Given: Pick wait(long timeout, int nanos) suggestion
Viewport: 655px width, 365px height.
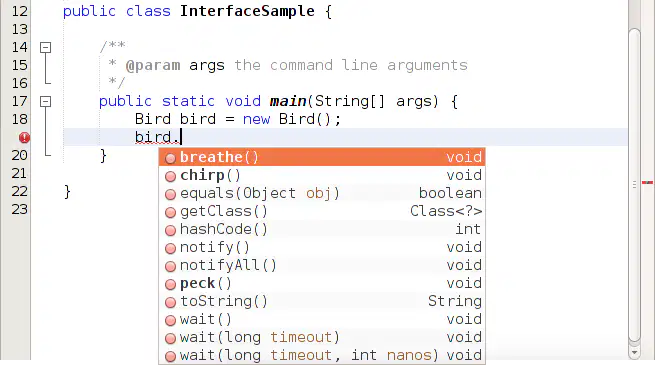Looking at the screenshot, I should point(322,355).
